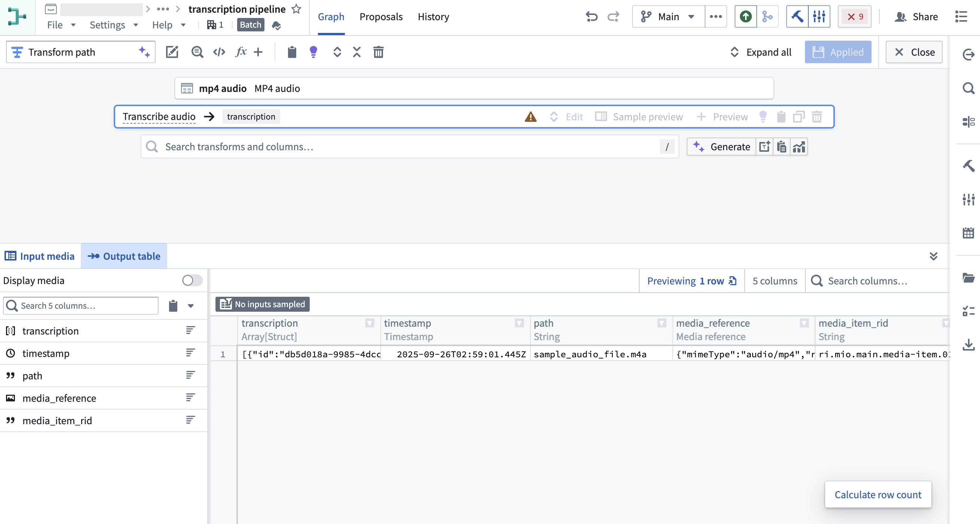Click the Generate button
Viewport: 980px width, 524px height.
click(x=721, y=147)
